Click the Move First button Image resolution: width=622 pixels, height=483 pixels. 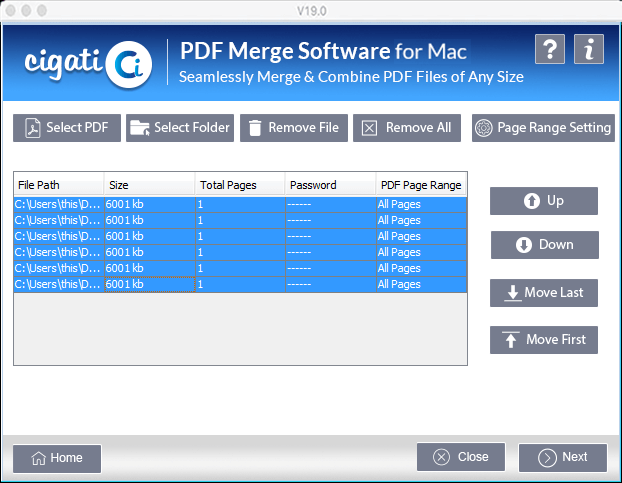(x=544, y=340)
